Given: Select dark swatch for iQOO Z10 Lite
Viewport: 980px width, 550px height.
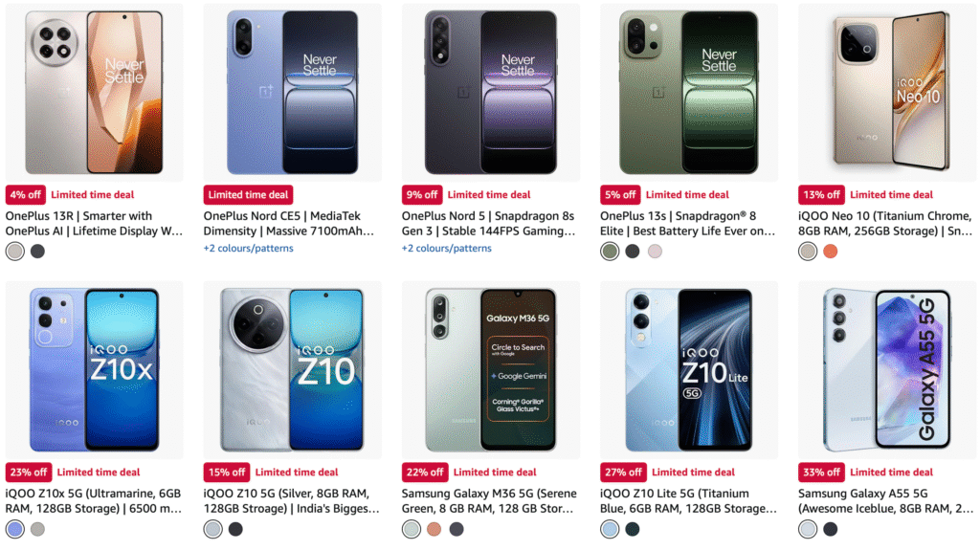Looking at the screenshot, I should pyautogui.click(x=632, y=529).
